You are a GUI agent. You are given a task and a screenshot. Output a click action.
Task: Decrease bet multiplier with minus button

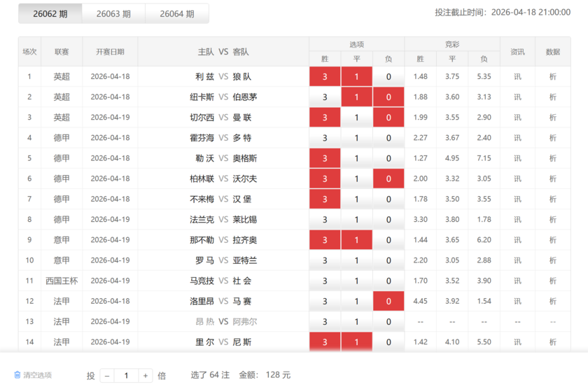tap(107, 376)
